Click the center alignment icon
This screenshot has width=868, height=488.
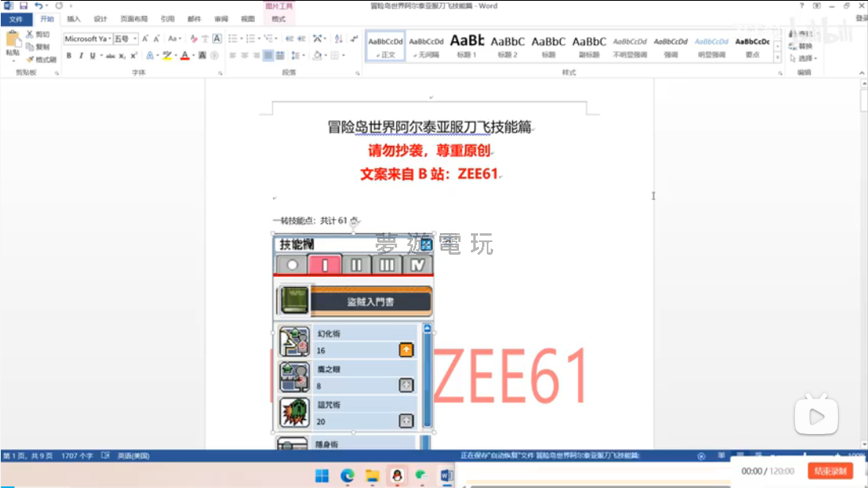(x=244, y=56)
